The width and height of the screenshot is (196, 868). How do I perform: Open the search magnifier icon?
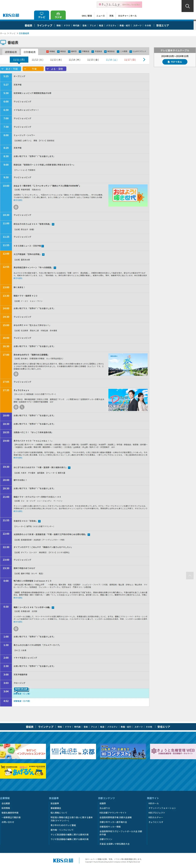pyautogui.click(x=188, y=6)
